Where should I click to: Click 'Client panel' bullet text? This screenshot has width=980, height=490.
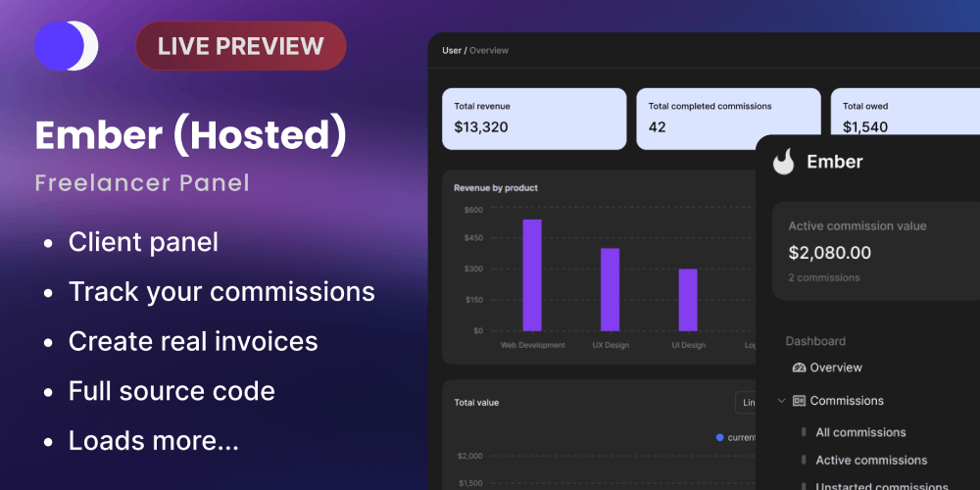(x=143, y=242)
